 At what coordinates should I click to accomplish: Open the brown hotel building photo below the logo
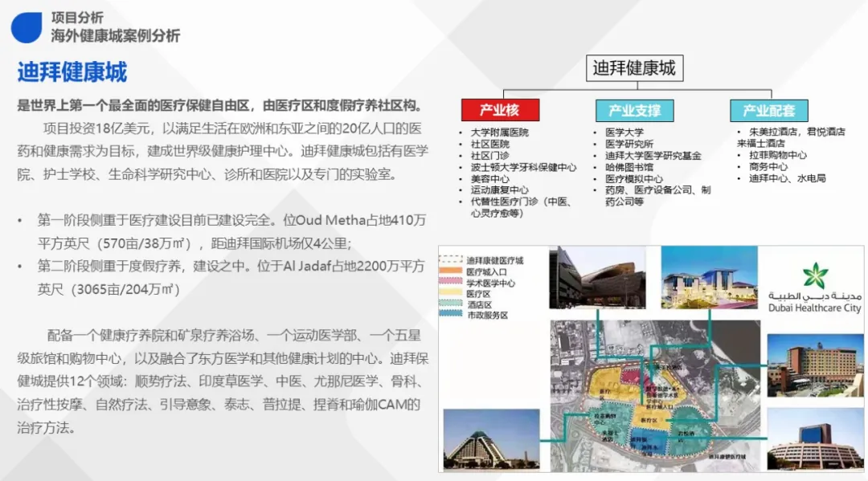click(x=816, y=365)
